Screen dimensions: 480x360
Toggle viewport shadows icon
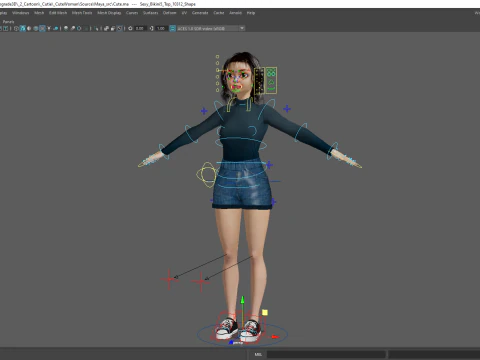(56, 28)
